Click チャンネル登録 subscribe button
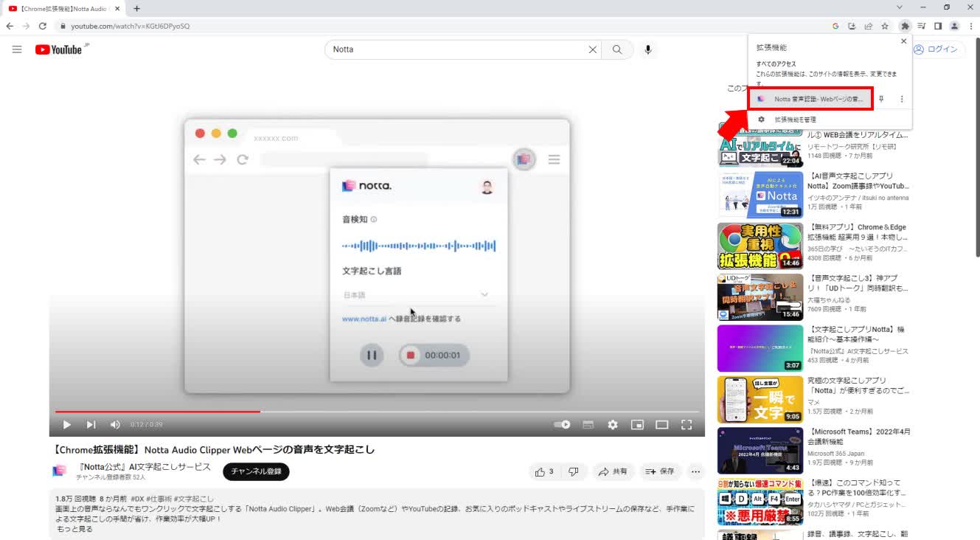The width and height of the screenshot is (980, 540). [x=256, y=471]
